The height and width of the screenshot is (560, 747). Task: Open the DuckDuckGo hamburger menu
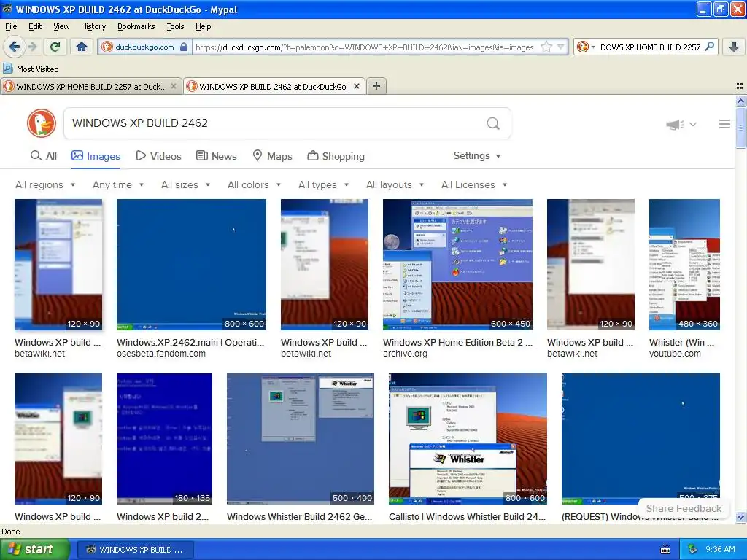tap(724, 124)
